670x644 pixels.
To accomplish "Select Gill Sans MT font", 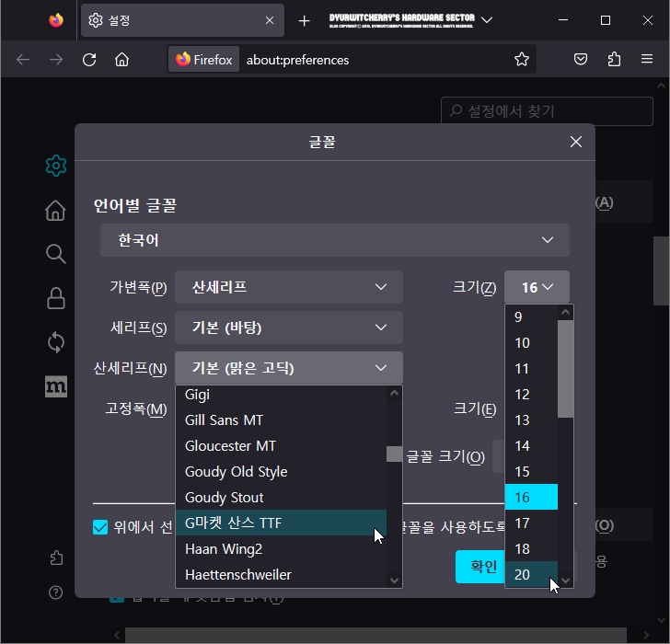I will coord(282,420).
